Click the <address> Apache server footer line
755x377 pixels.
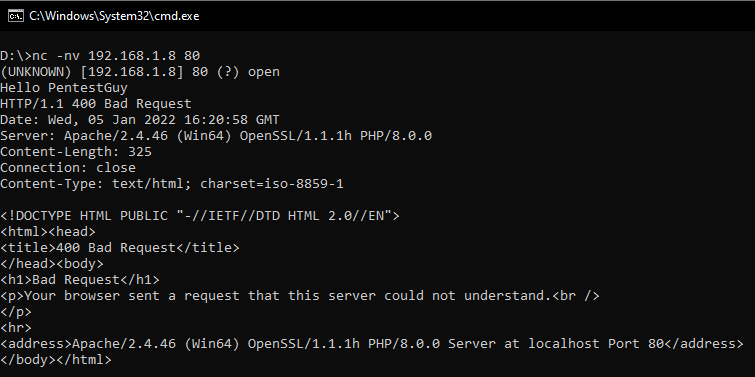(x=371, y=344)
